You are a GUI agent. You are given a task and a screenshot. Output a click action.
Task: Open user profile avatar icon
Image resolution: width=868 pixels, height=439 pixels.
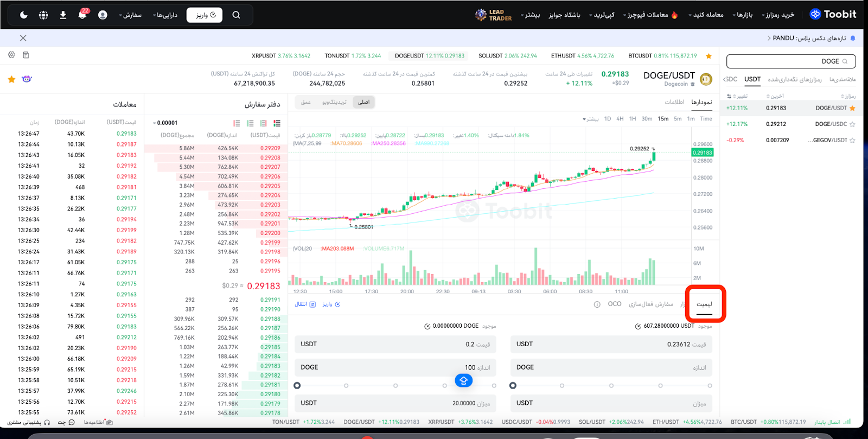point(103,15)
